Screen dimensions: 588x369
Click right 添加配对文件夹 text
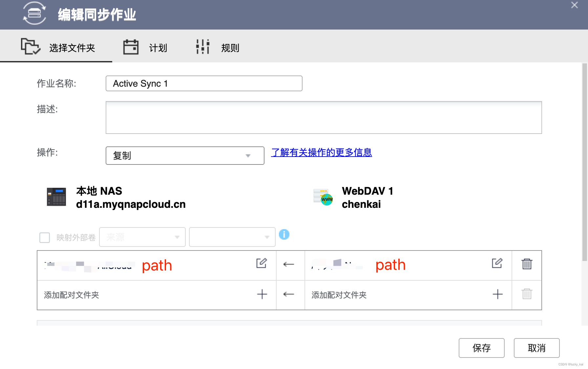pyautogui.click(x=339, y=295)
